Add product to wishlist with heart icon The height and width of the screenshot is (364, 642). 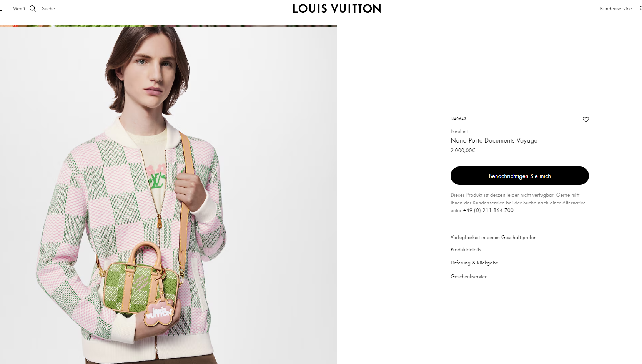585,120
